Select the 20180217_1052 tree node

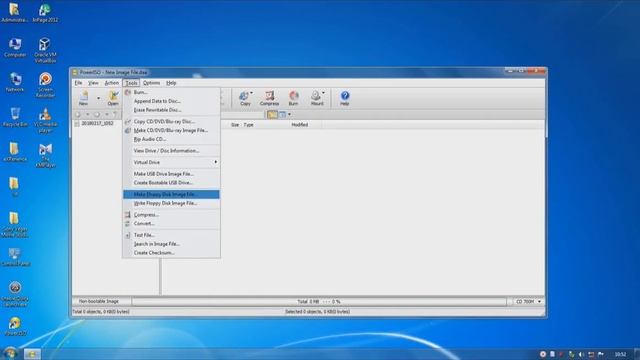(x=97, y=123)
